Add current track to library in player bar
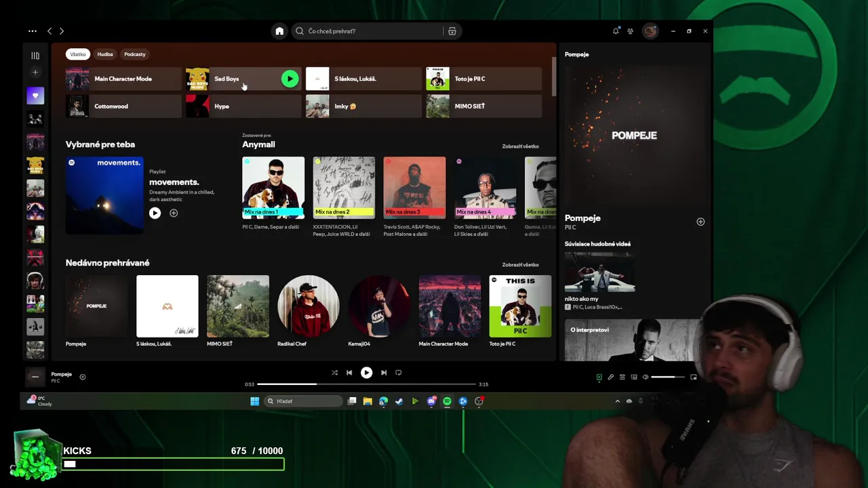This screenshot has width=868, height=488. coord(83,377)
